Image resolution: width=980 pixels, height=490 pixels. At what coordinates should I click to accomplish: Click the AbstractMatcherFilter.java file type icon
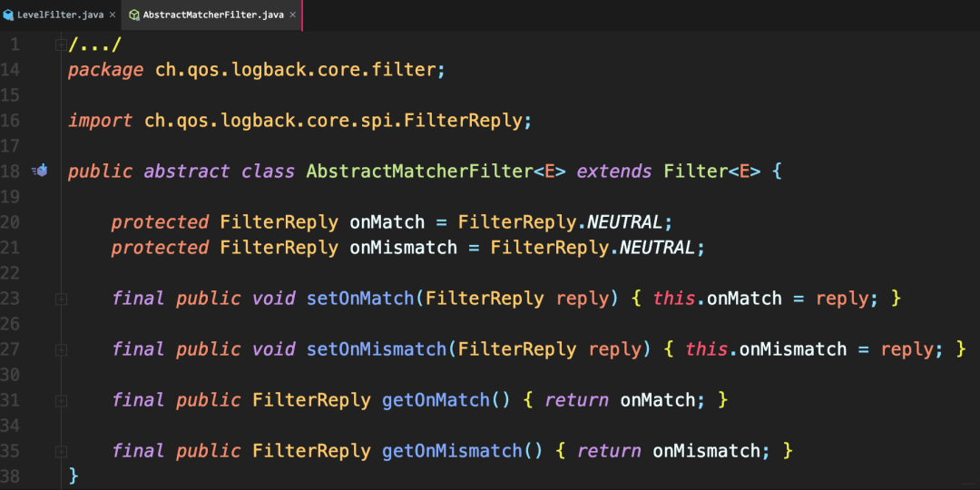pos(133,15)
